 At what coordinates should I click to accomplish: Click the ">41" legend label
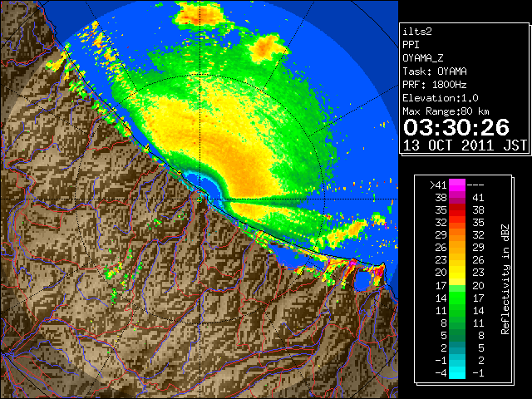click(438, 185)
